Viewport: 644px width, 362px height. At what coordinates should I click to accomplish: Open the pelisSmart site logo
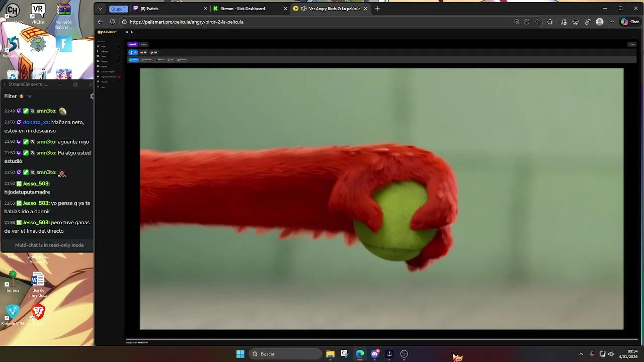pyautogui.click(x=107, y=32)
